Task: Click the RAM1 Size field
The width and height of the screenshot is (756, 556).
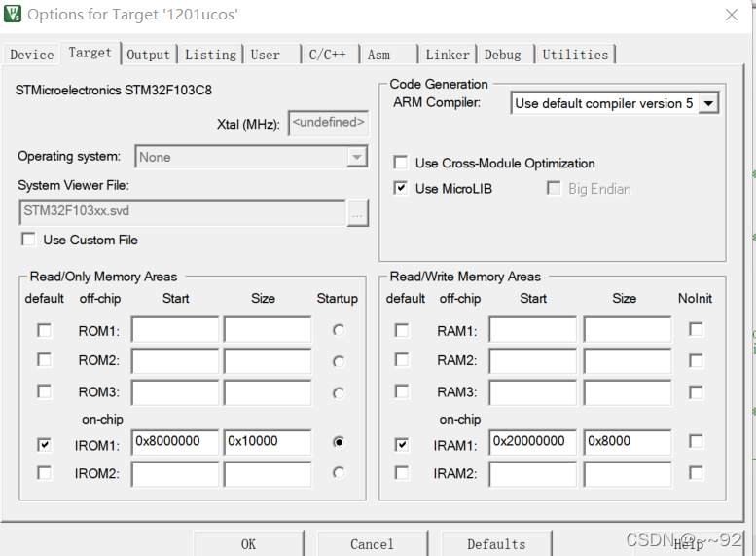Action: click(x=628, y=330)
